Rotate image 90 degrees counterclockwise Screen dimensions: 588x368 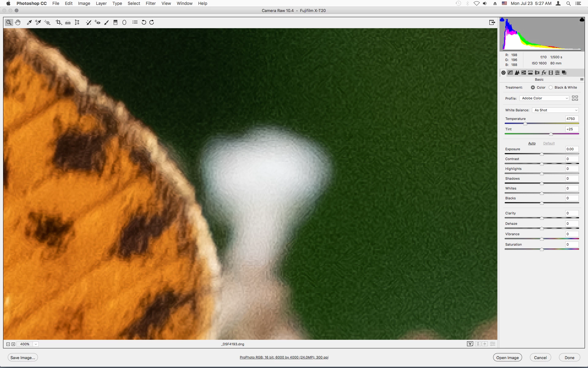(144, 22)
